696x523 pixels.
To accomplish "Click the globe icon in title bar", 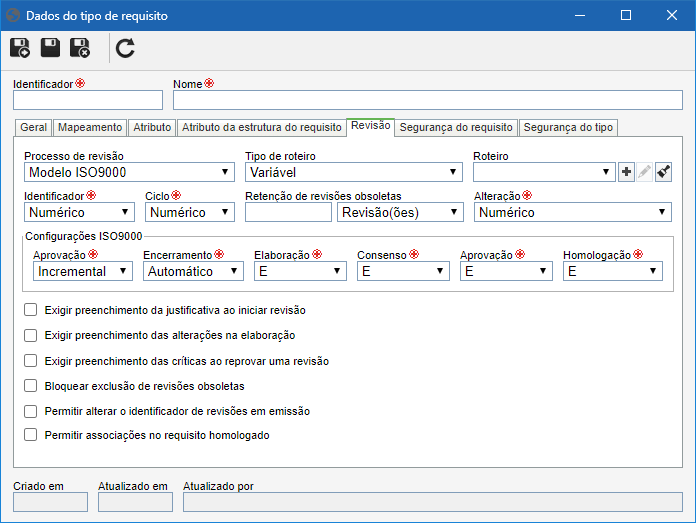I will pos(13,16).
